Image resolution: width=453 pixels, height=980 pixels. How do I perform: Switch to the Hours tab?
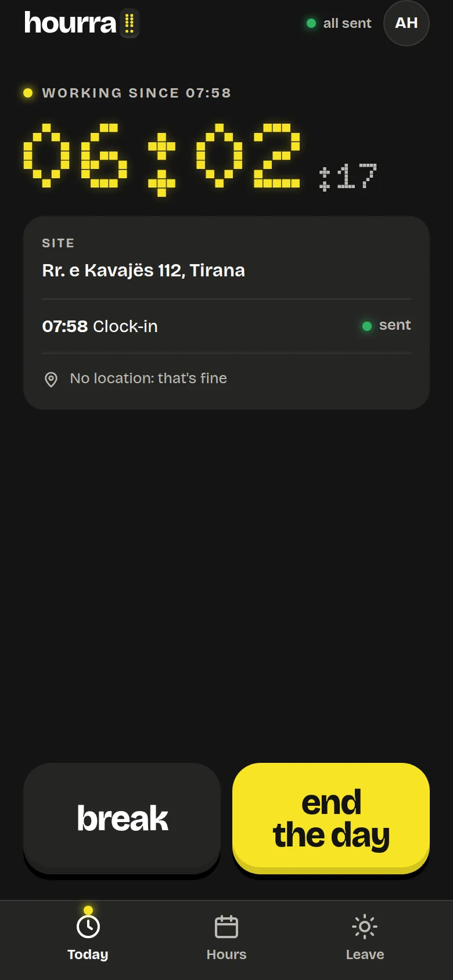(x=227, y=935)
